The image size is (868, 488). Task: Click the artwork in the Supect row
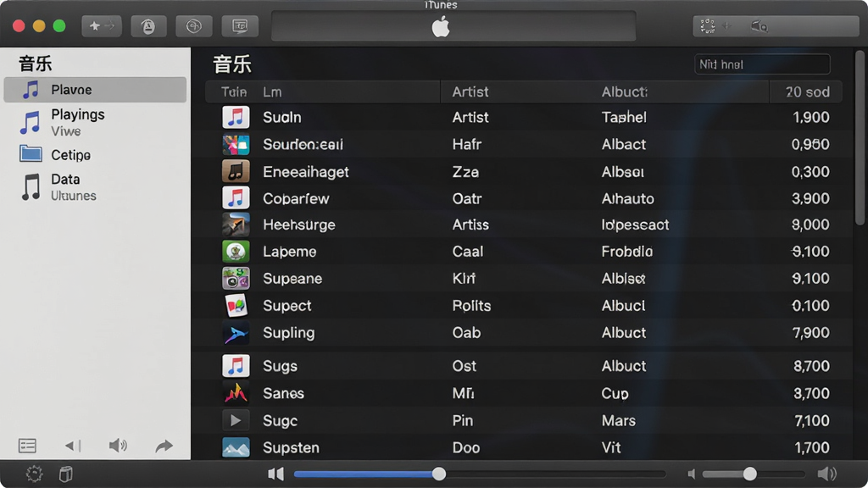coord(236,305)
